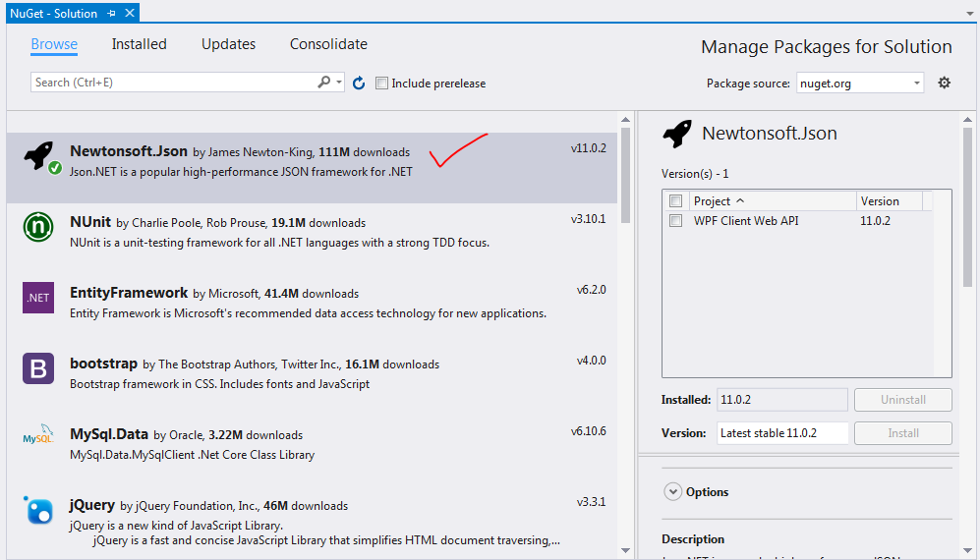Image resolution: width=980 pixels, height=560 pixels.
Task: Click the green installed checkmark badge
Action: [55, 167]
